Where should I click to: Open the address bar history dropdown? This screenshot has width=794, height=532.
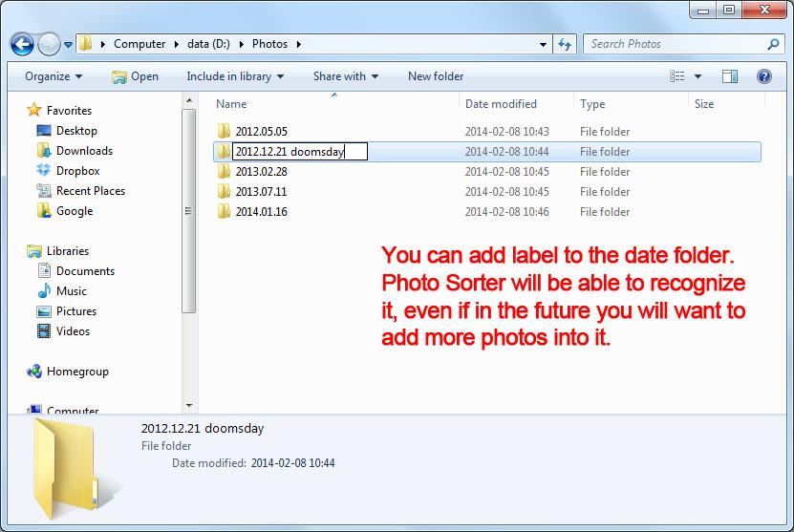point(543,45)
